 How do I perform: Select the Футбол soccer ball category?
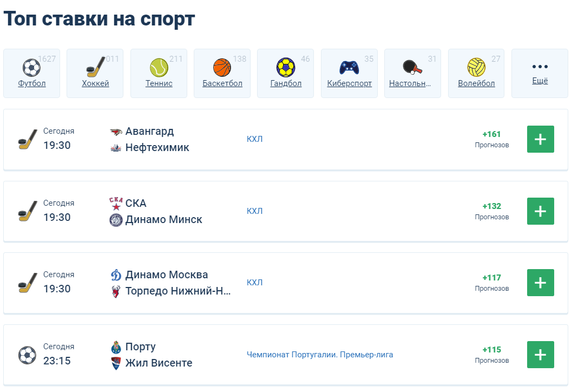pos(32,74)
